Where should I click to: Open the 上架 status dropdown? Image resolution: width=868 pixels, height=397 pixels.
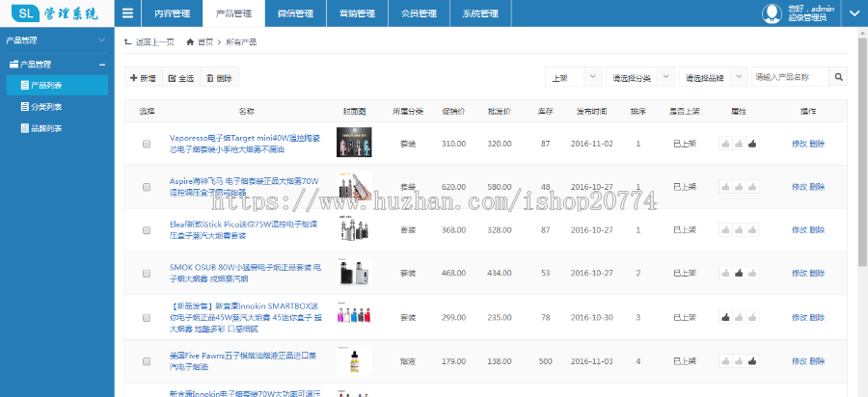point(573,77)
